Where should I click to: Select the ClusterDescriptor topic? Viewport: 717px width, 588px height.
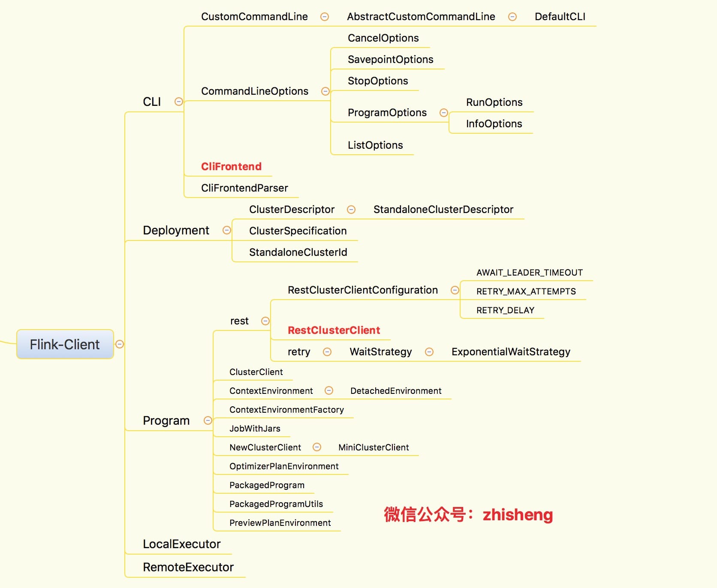[292, 210]
